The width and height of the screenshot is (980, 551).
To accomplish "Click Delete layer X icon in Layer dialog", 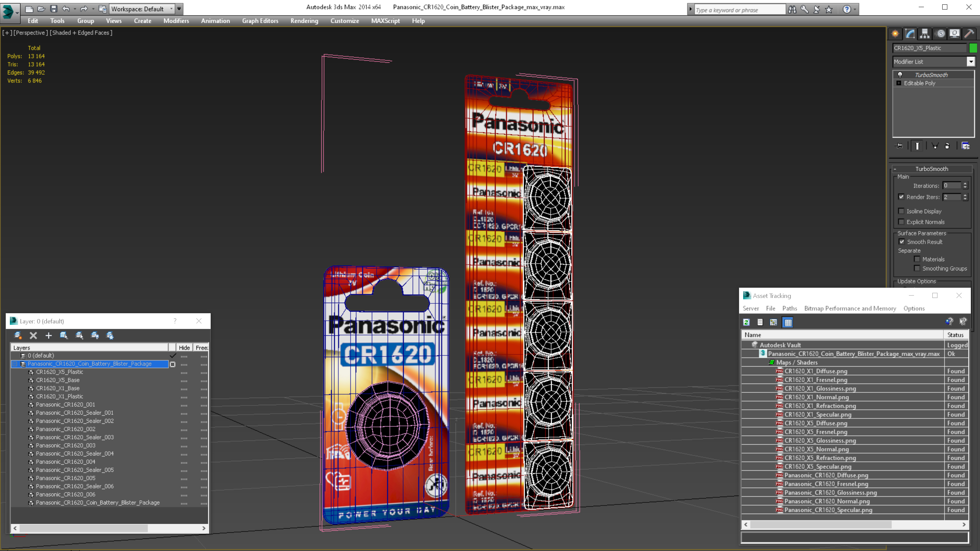I will tap(33, 335).
